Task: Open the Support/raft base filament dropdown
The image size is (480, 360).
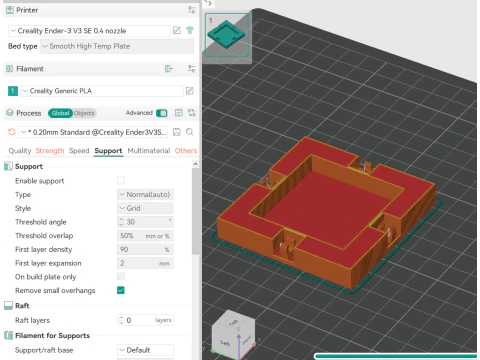Action: (145, 350)
